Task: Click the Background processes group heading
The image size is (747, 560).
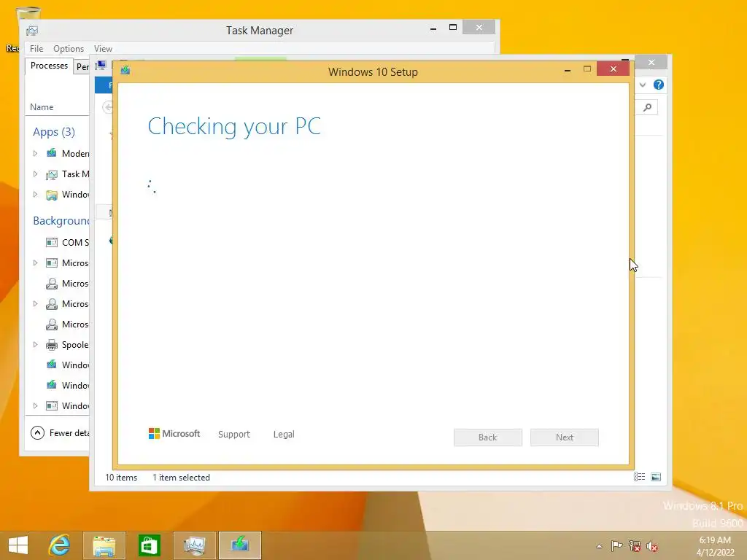Action: [x=61, y=221]
